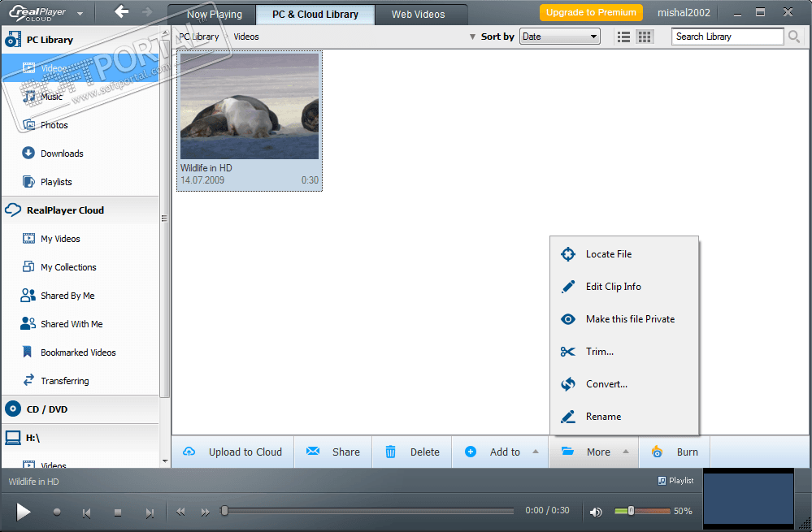812x532 pixels.
Task: Switch to the Web Videos tab
Action: (x=418, y=15)
